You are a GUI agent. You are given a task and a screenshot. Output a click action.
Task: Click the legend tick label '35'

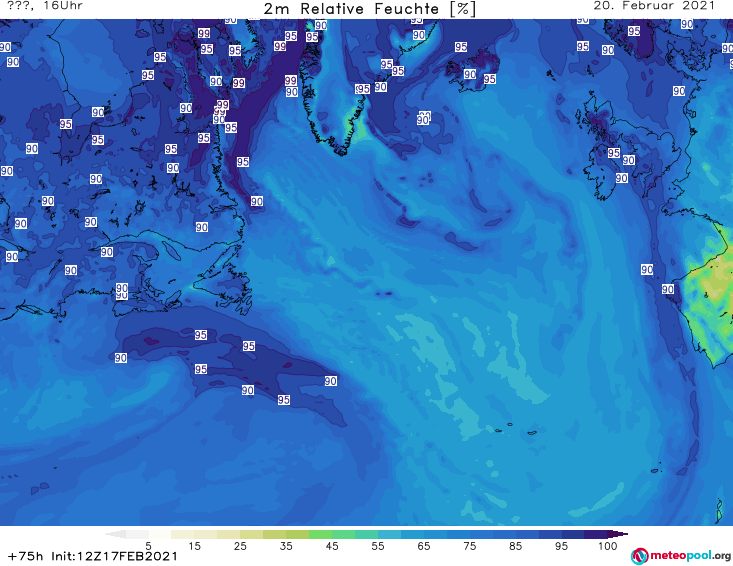point(286,546)
